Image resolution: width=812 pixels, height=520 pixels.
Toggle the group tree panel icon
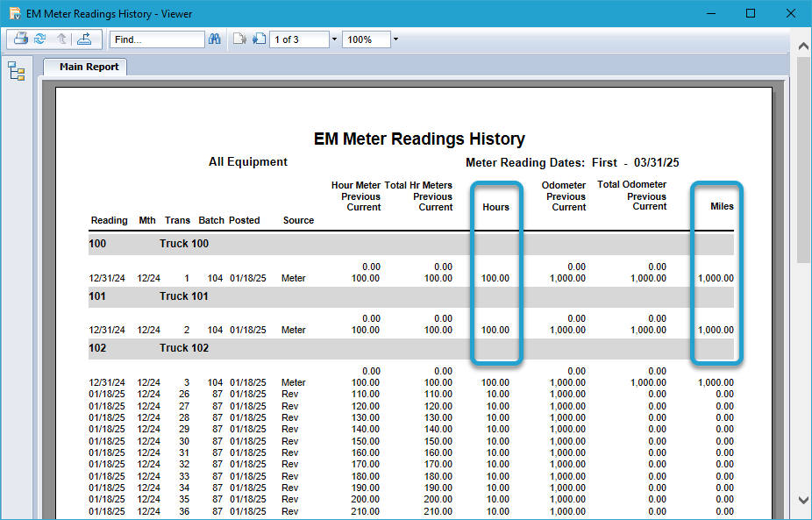tap(17, 71)
